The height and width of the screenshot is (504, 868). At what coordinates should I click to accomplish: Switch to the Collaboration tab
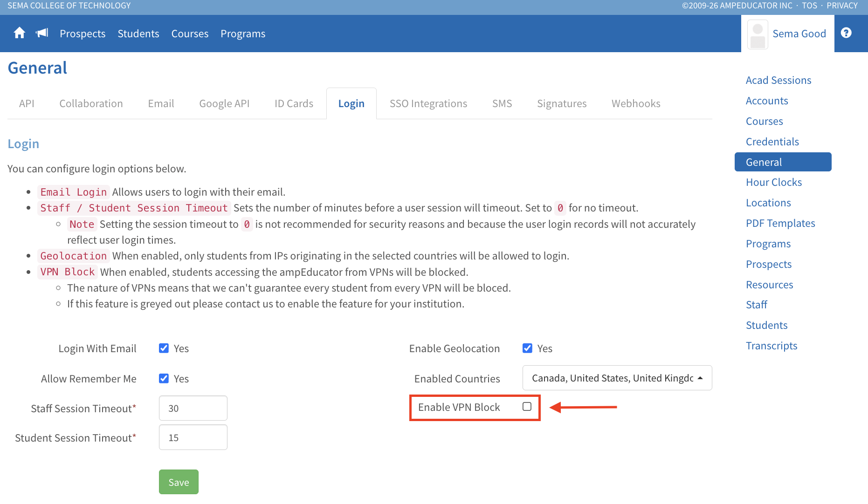91,103
